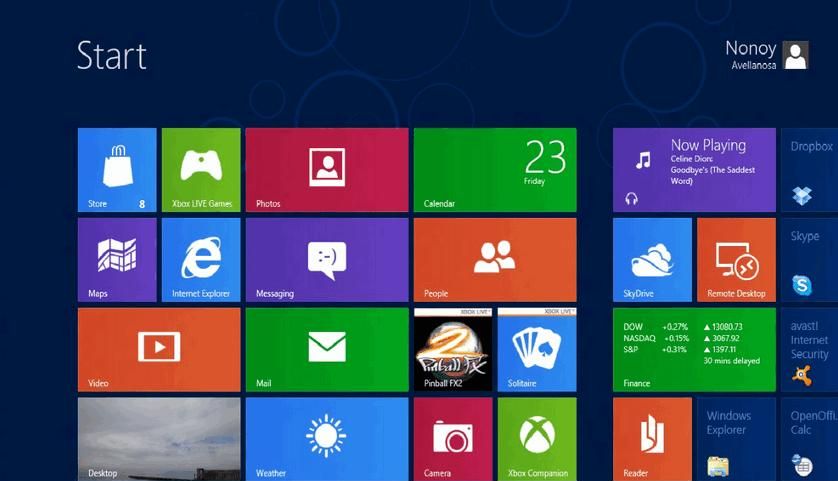Launch Pinball FX2 game tile
The width and height of the screenshot is (838, 481).
(x=453, y=350)
